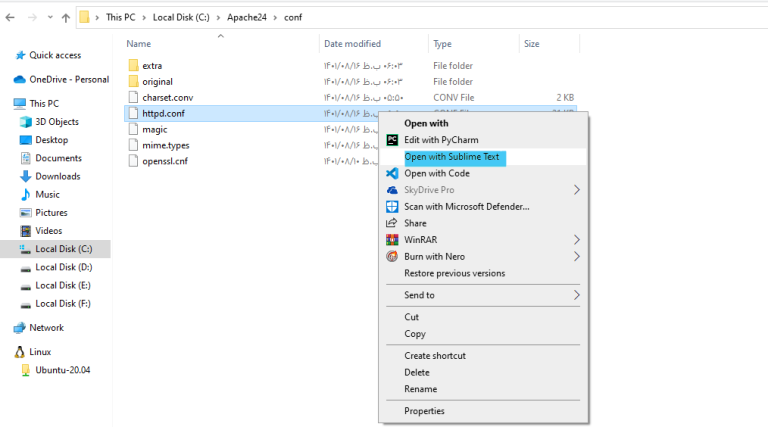
Task: Select Properties from the context menu
Action: click(x=424, y=410)
